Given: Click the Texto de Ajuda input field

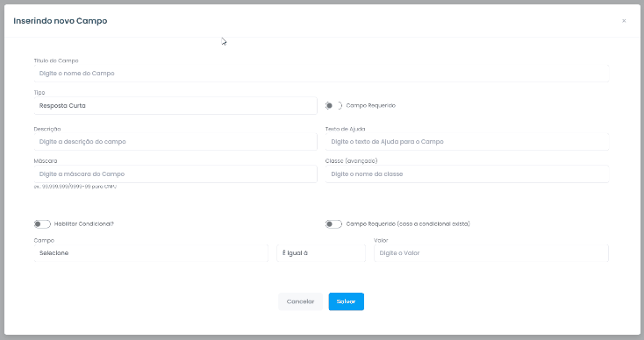Looking at the screenshot, I should [x=467, y=141].
